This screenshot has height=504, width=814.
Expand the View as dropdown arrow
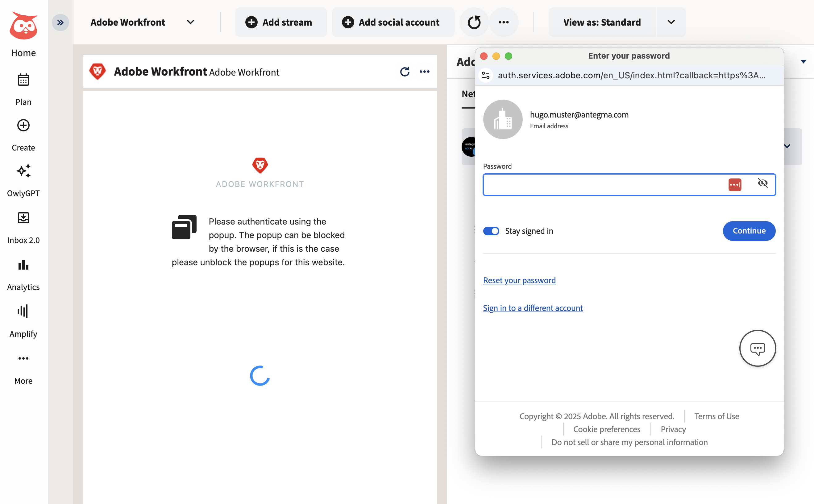671,22
